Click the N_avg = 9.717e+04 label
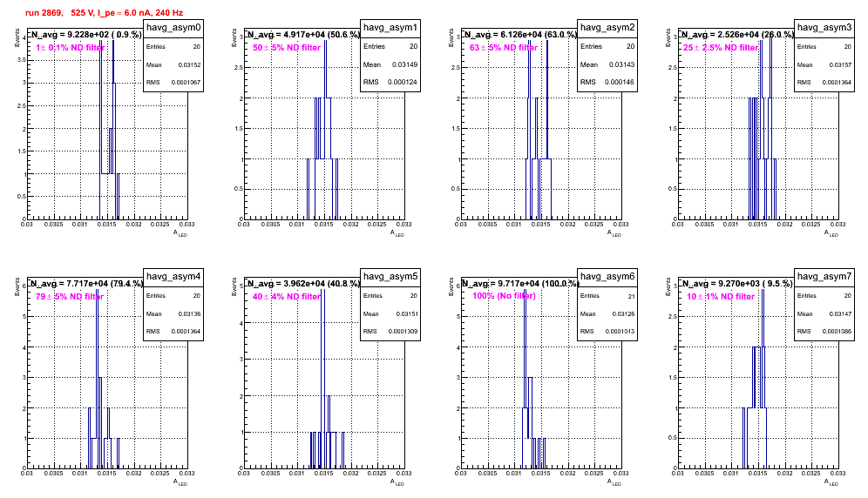868x498 pixels. point(520,283)
